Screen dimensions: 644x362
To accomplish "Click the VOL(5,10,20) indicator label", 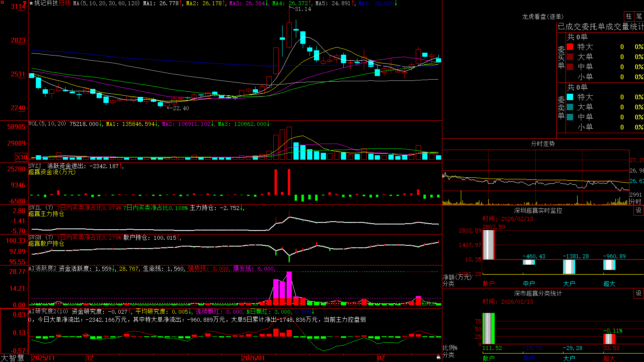I will coord(47,123).
